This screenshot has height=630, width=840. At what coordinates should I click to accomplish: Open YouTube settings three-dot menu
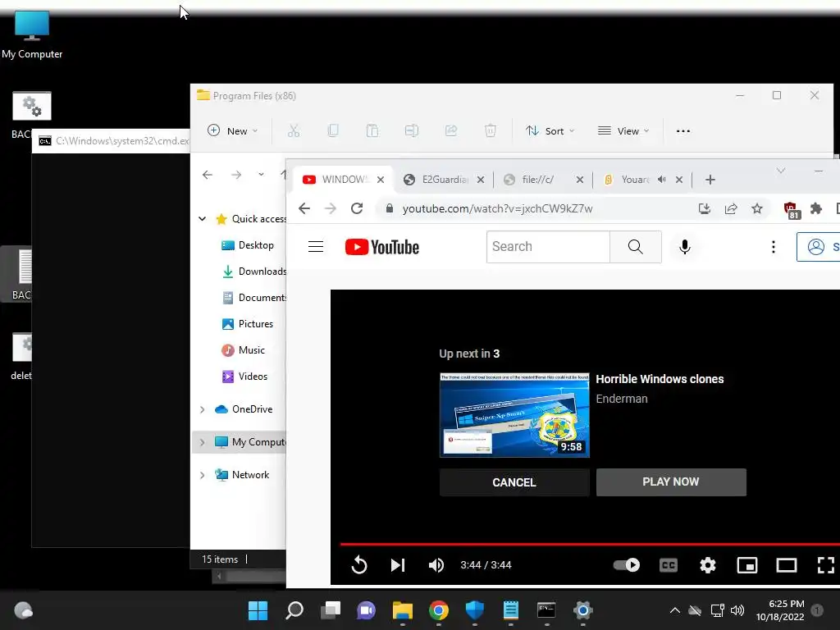773,246
